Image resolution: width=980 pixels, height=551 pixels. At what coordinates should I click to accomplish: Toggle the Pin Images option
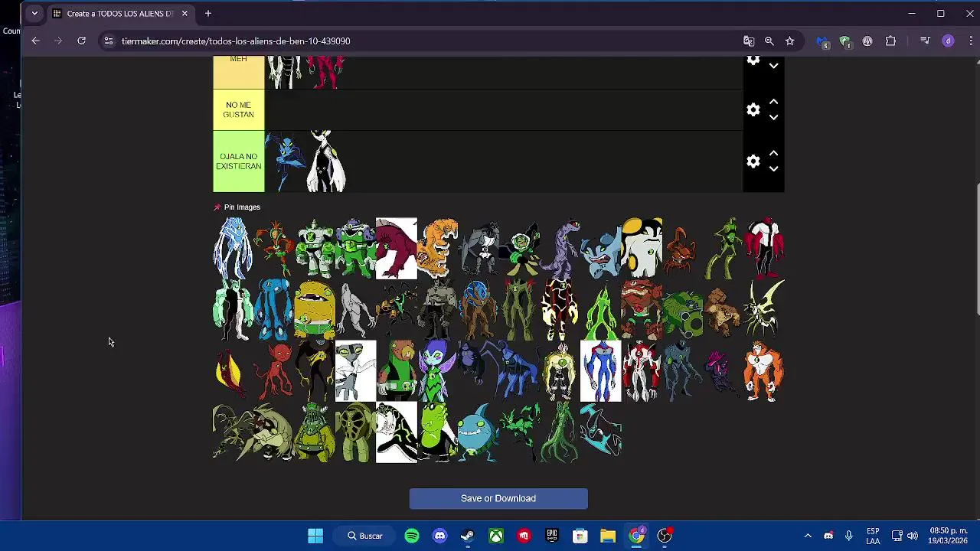pyautogui.click(x=237, y=207)
